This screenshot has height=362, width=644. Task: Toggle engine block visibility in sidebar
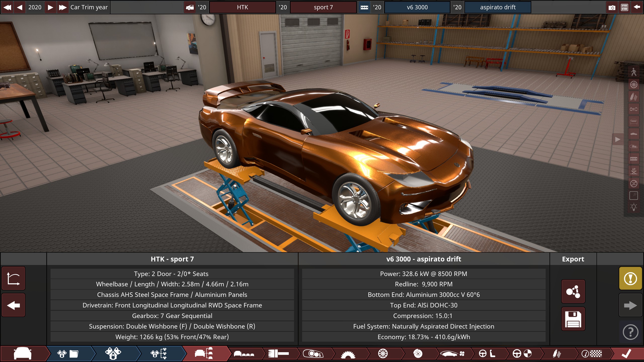coord(634,159)
